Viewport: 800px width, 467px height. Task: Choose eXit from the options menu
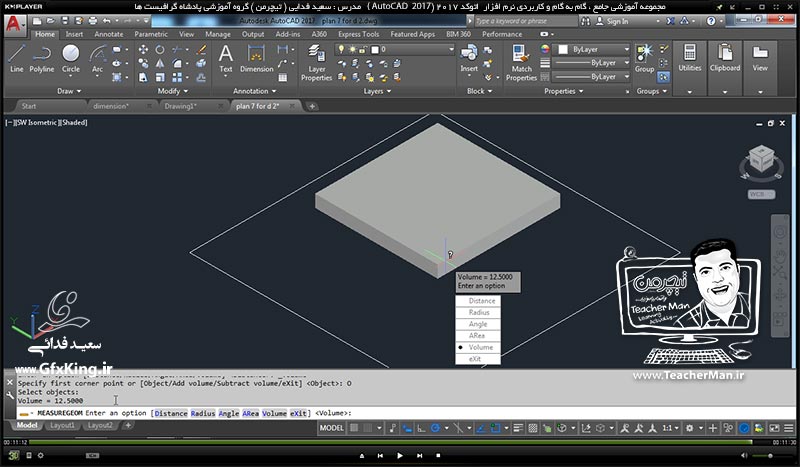click(x=478, y=359)
